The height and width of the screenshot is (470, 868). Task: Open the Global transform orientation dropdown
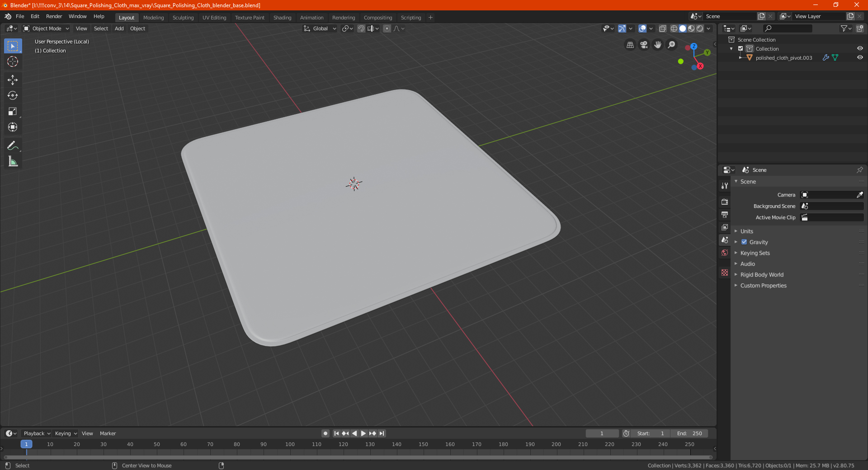point(320,28)
